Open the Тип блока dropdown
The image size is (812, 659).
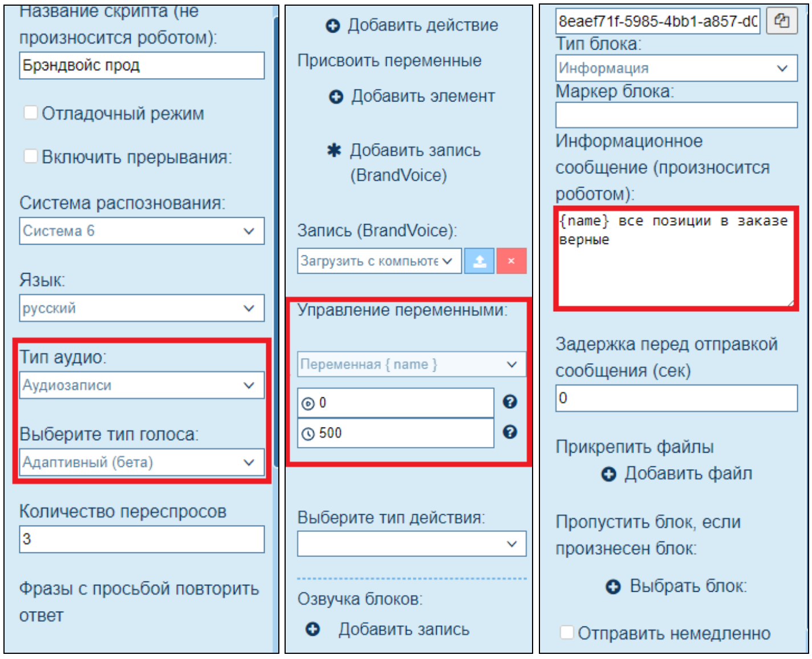click(x=676, y=68)
